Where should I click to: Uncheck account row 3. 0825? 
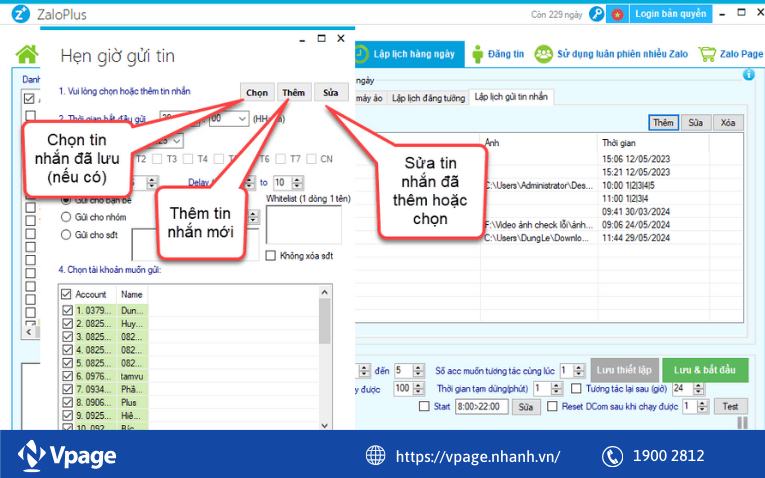(67, 337)
